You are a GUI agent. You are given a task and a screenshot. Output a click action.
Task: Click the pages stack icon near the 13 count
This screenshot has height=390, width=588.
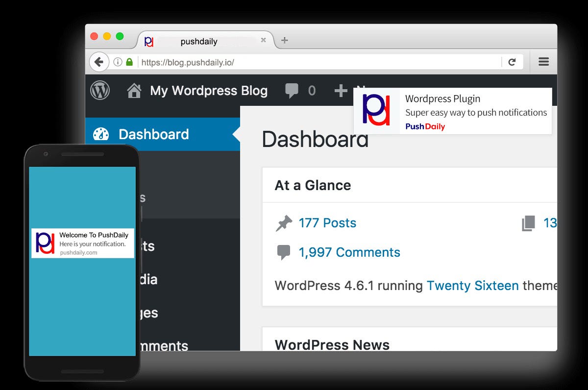pos(528,223)
